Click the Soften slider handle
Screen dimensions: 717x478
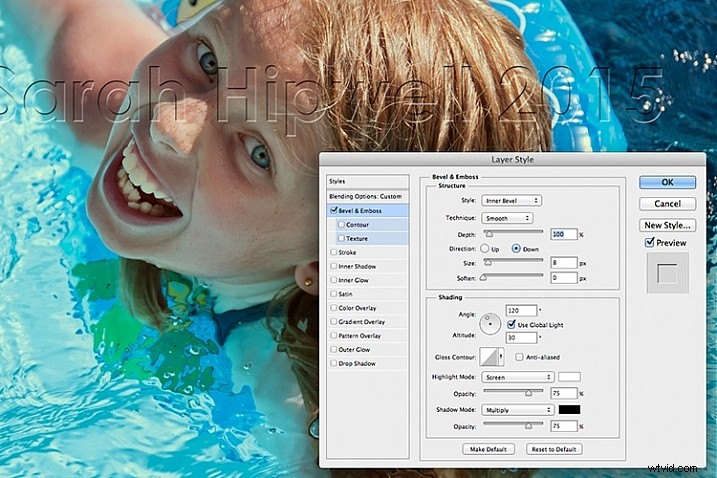click(x=483, y=277)
